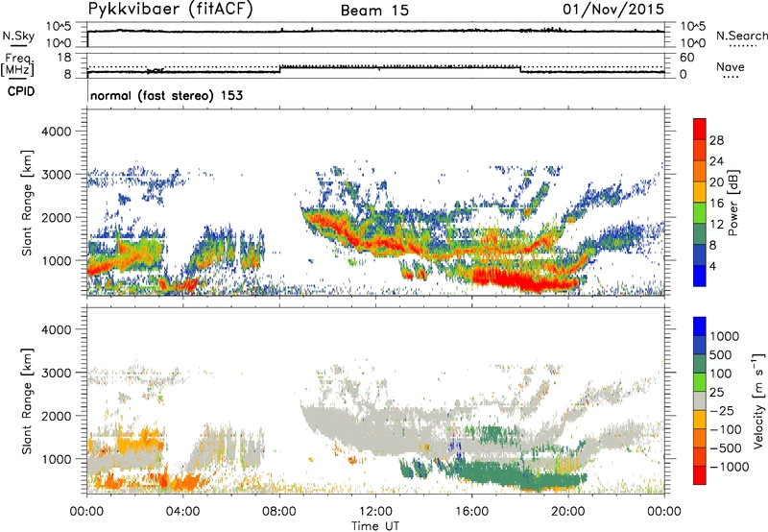Click the 01/Nov/2015 date label
768x532 pixels.
click(x=613, y=10)
